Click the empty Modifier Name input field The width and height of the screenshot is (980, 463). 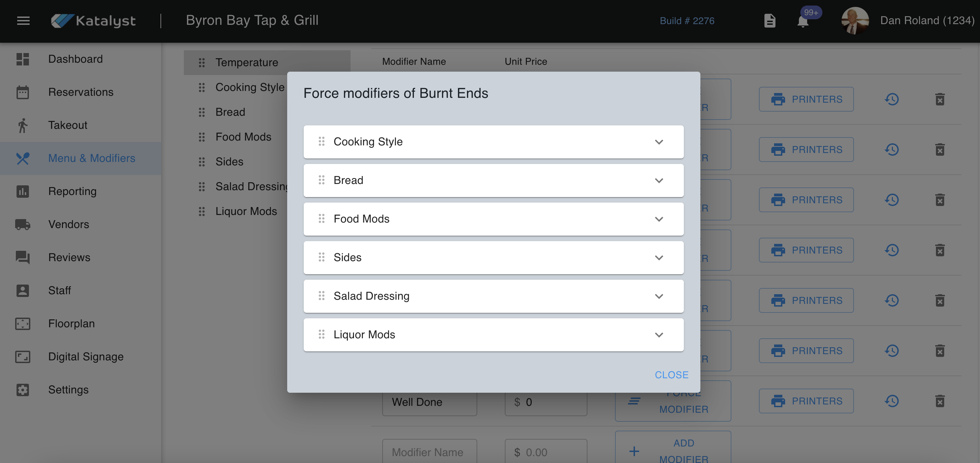point(429,452)
